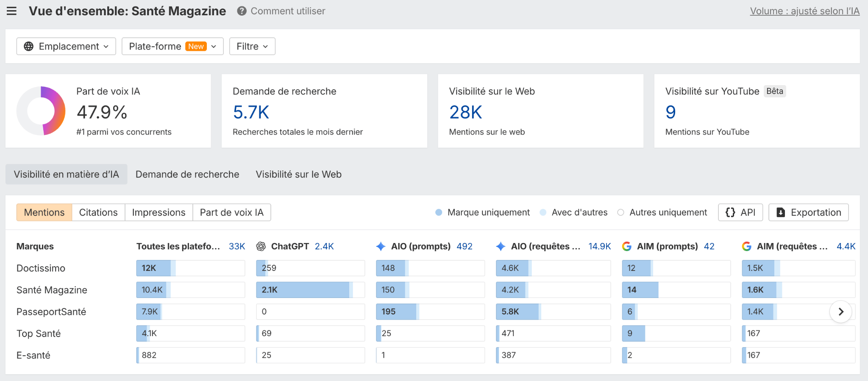
Task: Click Top Santé's 4.1K all-platforms bar
Action: click(x=191, y=334)
